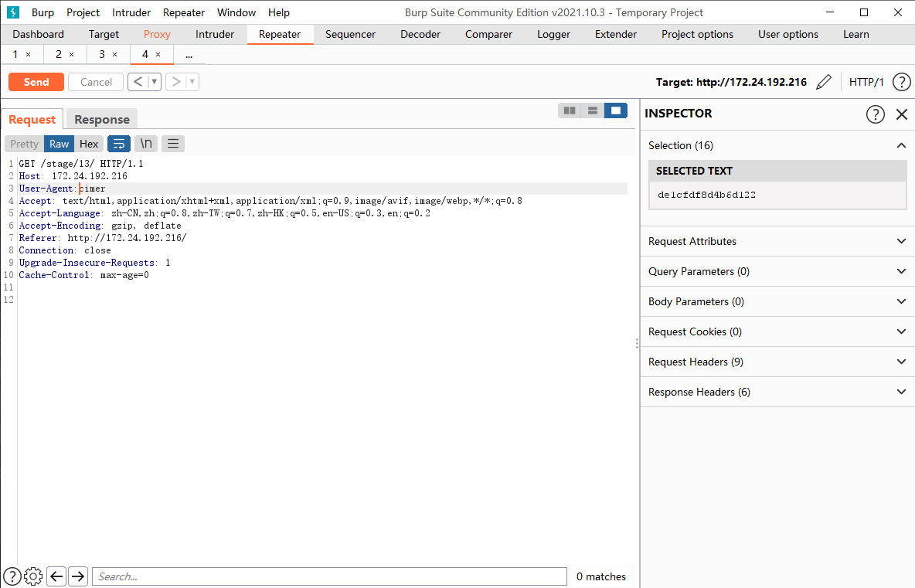Open the Comparer tab

tap(488, 35)
